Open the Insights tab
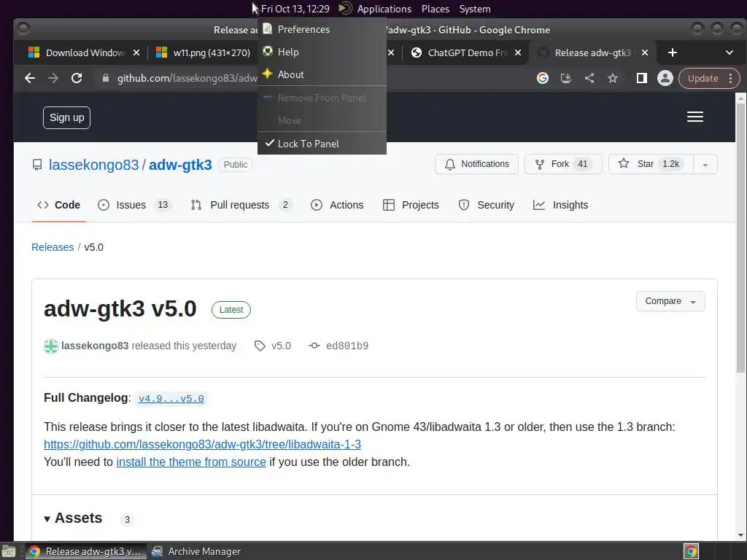 [561, 205]
